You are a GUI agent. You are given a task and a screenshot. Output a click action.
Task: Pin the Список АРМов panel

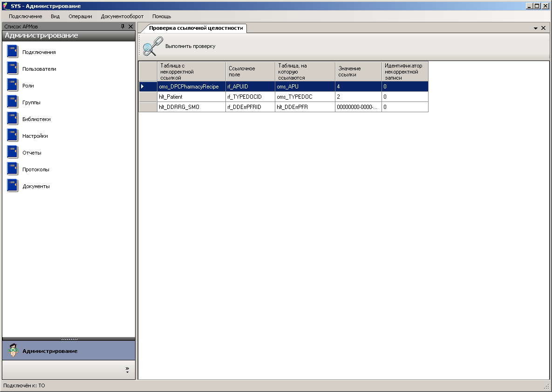123,27
